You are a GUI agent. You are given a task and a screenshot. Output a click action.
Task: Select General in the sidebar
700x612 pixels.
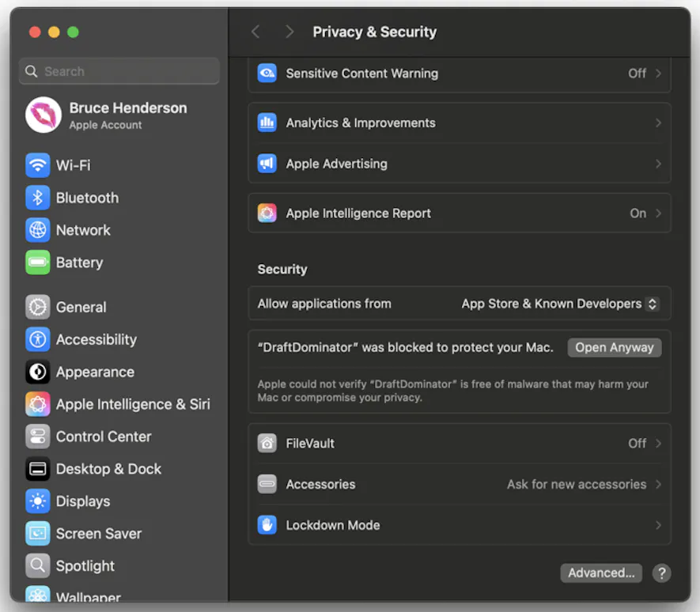point(119,307)
